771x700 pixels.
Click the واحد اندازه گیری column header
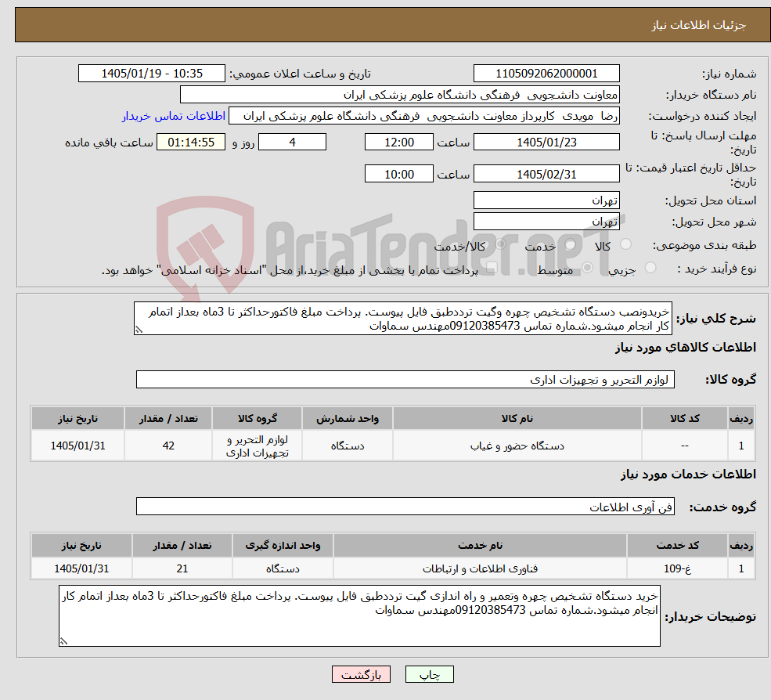283,546
